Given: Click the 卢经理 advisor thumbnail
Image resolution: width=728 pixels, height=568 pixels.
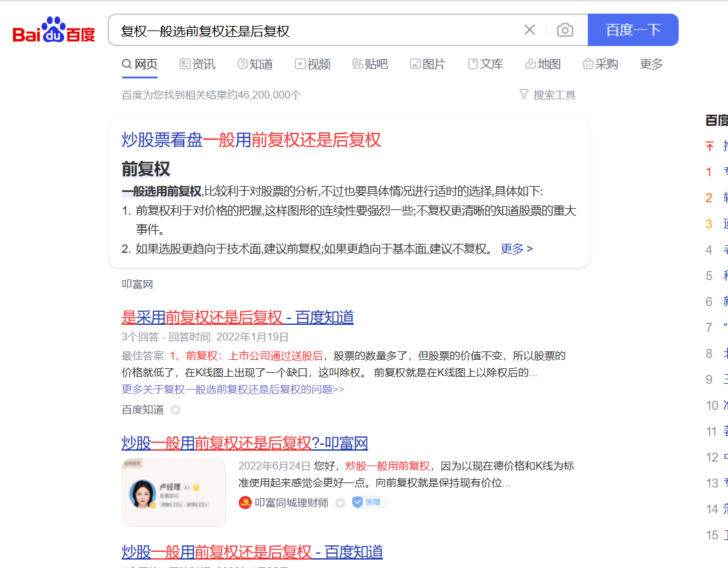Looking at the screenshot, I should tap(174, 493).
